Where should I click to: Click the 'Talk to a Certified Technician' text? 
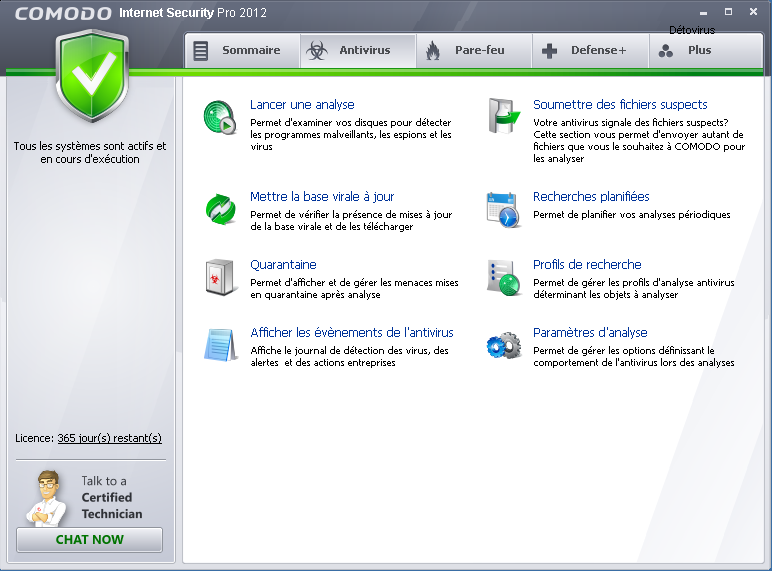coord(112,497)
